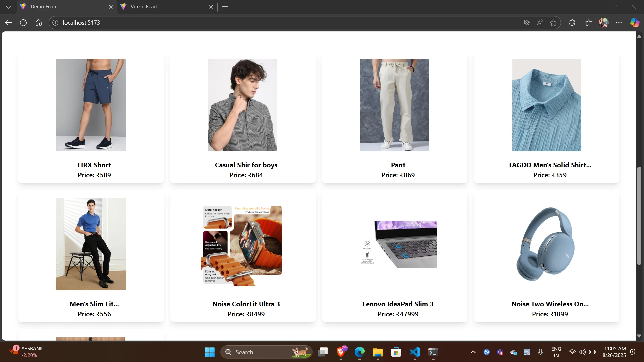
Task: Open Microsoft Store taskbar icon
Action: tap(396, 352)
